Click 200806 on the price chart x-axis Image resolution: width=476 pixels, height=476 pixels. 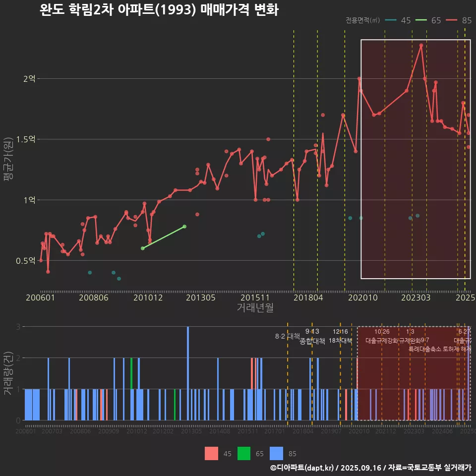click(x=94, y=297)
